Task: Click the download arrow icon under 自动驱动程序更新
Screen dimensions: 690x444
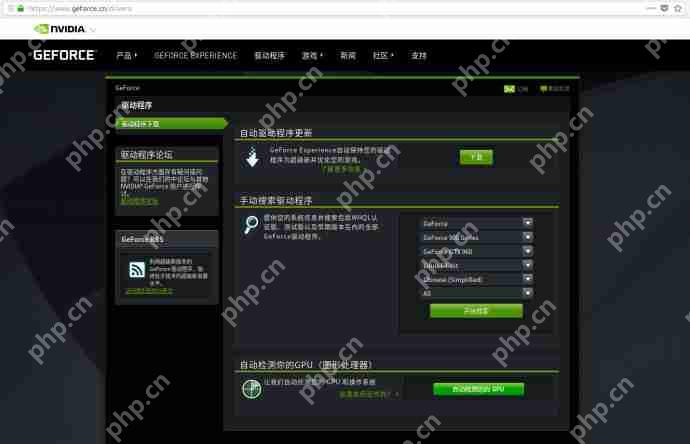Action: 253,157
